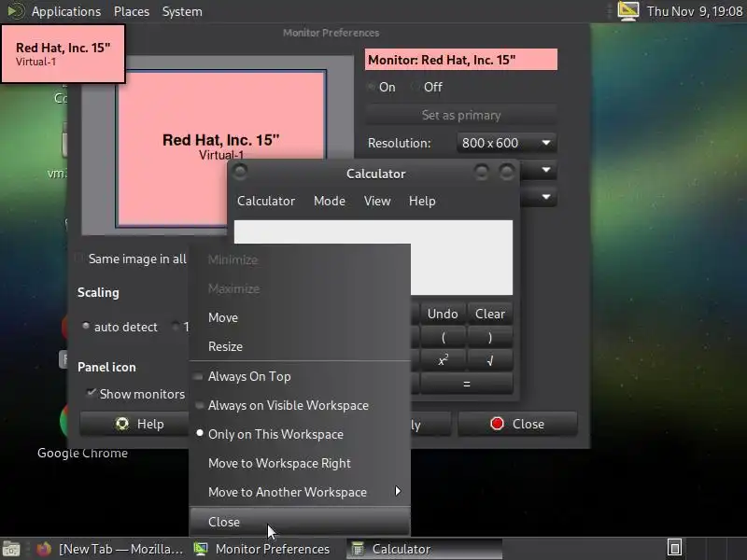Open the Mode menu in Calculator
747x560 pixels.
[330, 201]
